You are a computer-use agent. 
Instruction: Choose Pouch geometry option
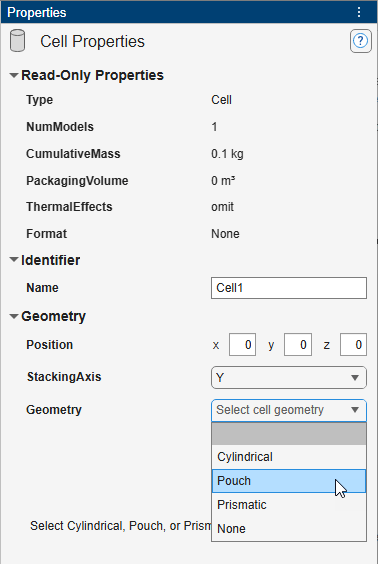[x=289, y=481]
